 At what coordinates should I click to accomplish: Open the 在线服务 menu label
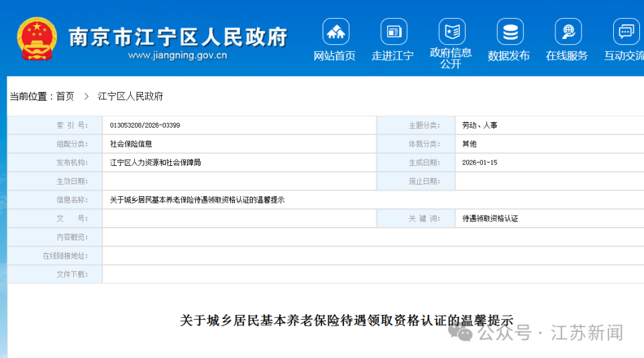coord(567,56)
